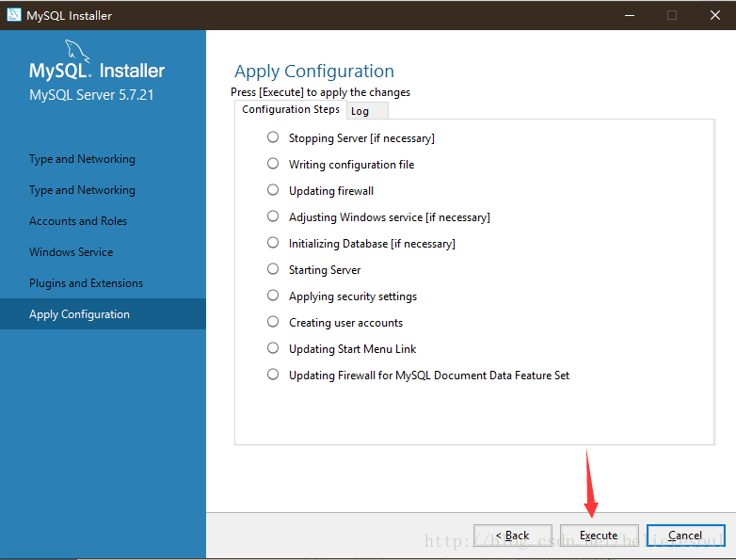Click the Stopping Server status circle
The height and width of the screenshot is (560, 736).
(x=273, y=137)
